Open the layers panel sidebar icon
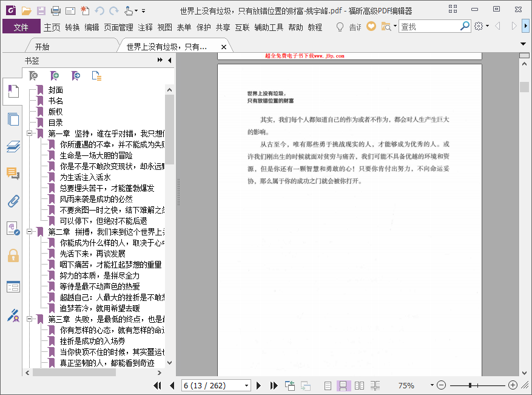The image size is (532, 395). pyautogui.click(x=13, y=146)
